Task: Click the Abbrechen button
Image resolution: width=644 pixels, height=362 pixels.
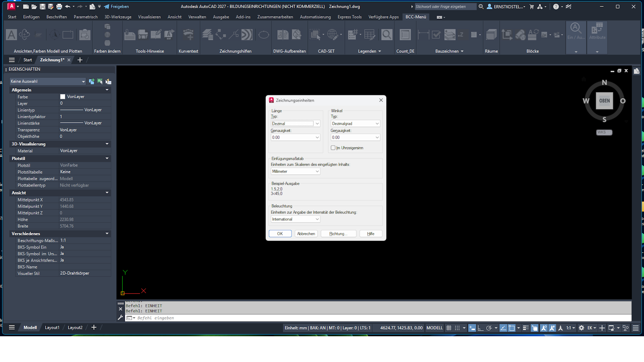Action: (306, 234)
